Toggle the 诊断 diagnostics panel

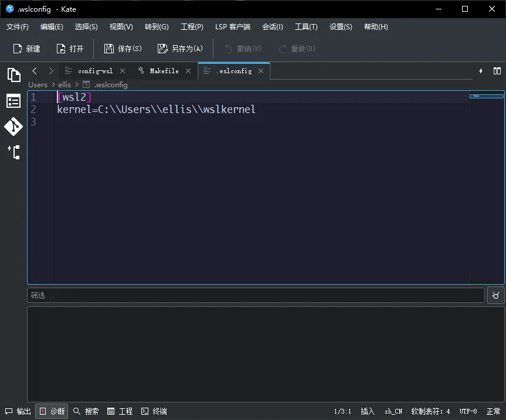click(52, 411)
